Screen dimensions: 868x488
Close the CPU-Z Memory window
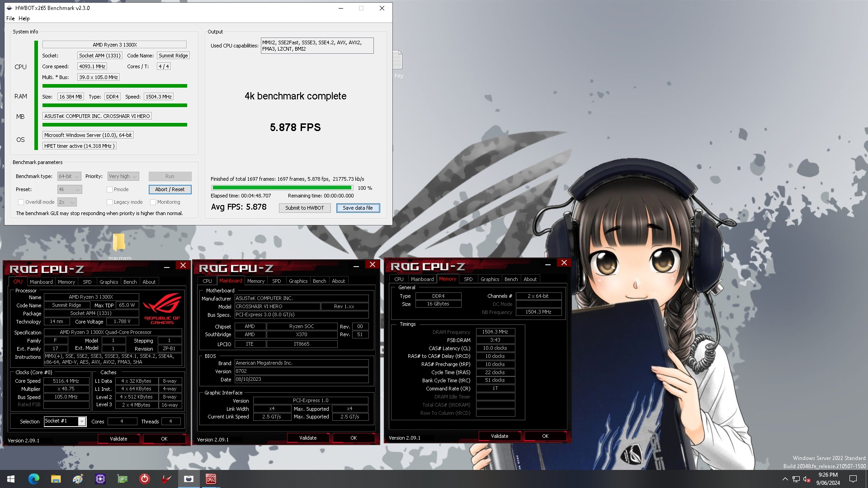pyautogui.click(x=564, y=263)
